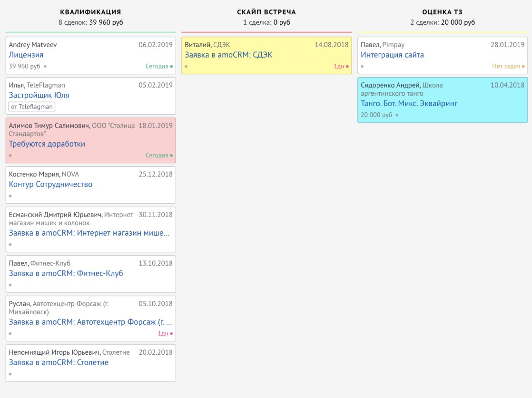
Task: Click the date 05.10.2018
Action: 156,303
